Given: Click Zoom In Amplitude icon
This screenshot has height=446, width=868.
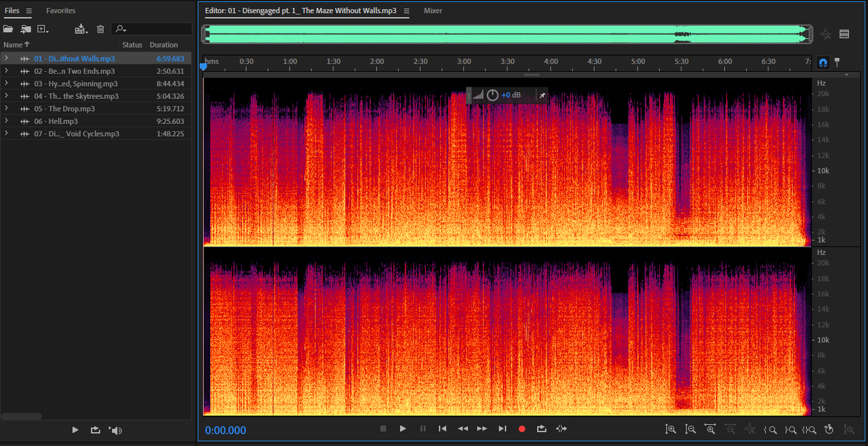Looking at the screenshot, I should (671, 429).
